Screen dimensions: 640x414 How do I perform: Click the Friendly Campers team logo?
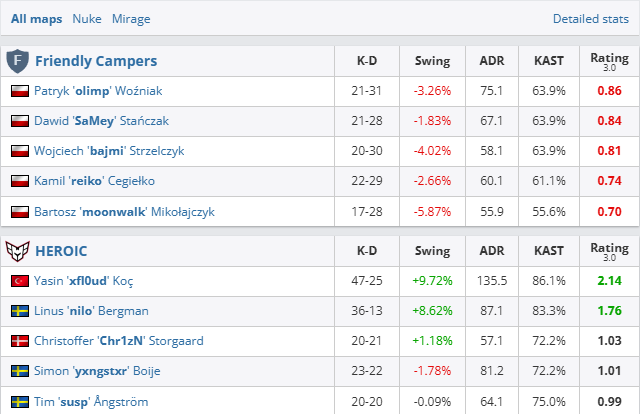tap(17, 60)
